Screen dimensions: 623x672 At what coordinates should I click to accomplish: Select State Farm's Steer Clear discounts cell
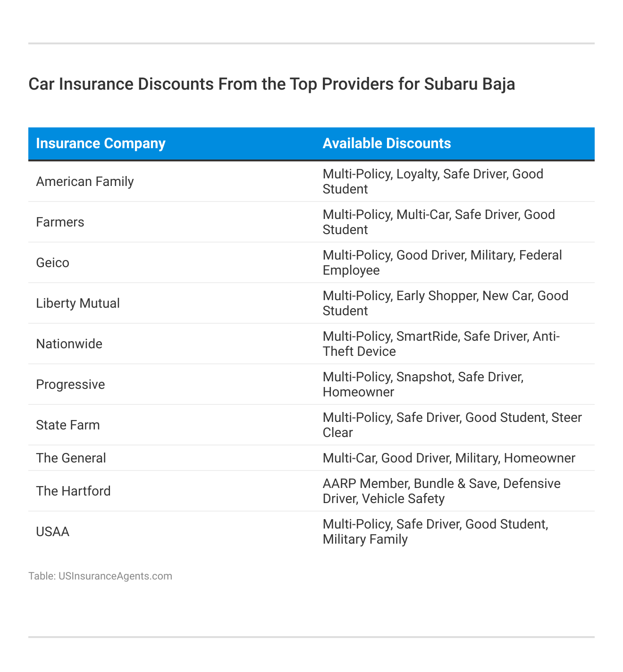point(452,425)
